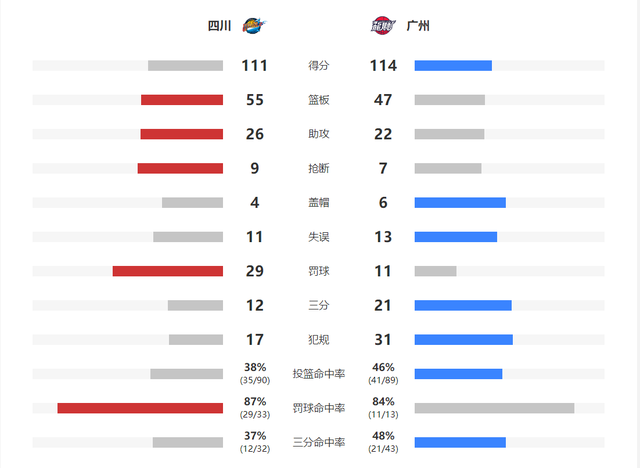Click the Guangzhou team logo
640x468 pixels.
point(383,26)
